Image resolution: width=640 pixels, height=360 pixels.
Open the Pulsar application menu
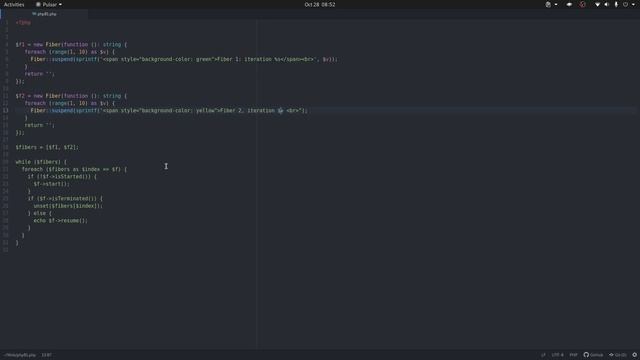(x=49, y=4)
